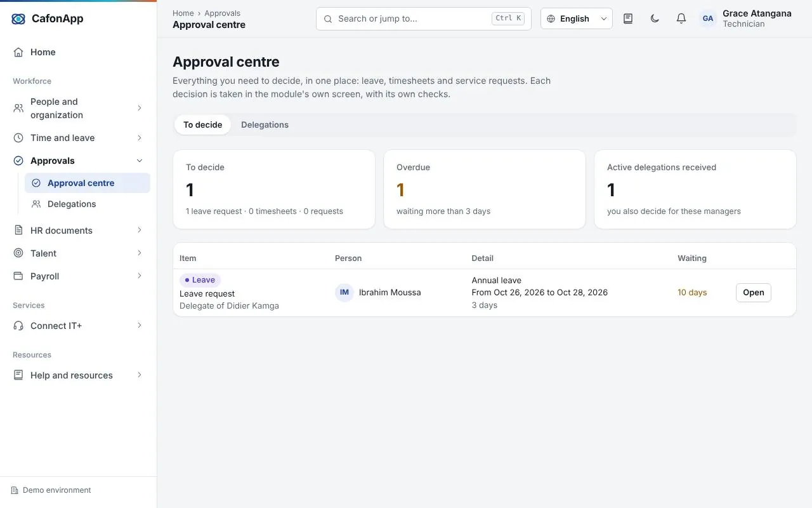The width and height of the screenshot is (812, 508).
Task: Toggle dark mode with the moon icon
Action: [655, 18]
